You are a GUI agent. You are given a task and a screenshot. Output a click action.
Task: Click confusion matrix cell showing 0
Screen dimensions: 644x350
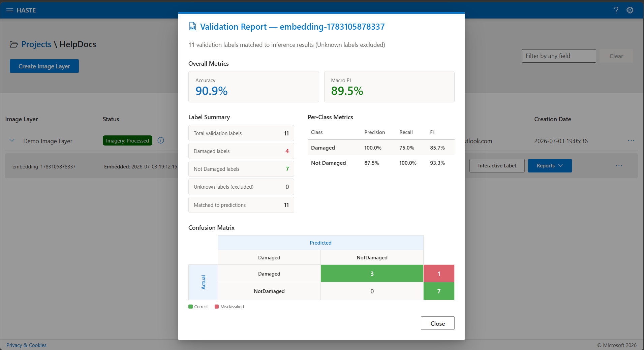coord(372,291)
